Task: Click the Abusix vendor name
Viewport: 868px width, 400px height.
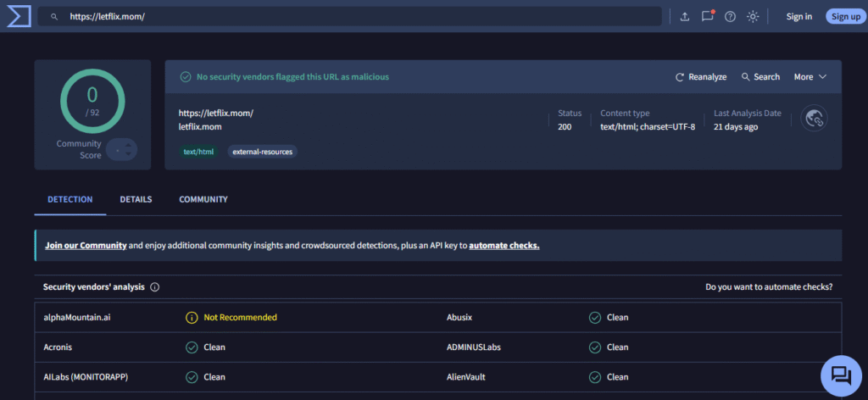Action: click(x=459, y=318)
